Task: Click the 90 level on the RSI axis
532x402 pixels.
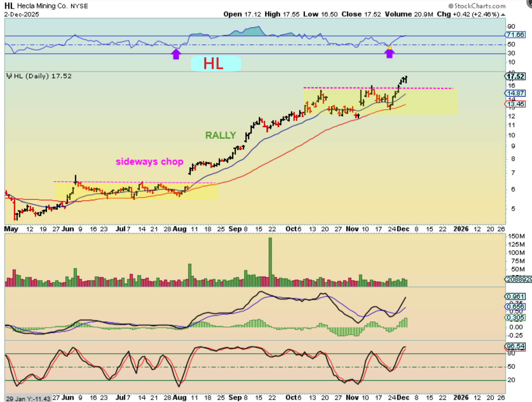Action: coord(511,27)
